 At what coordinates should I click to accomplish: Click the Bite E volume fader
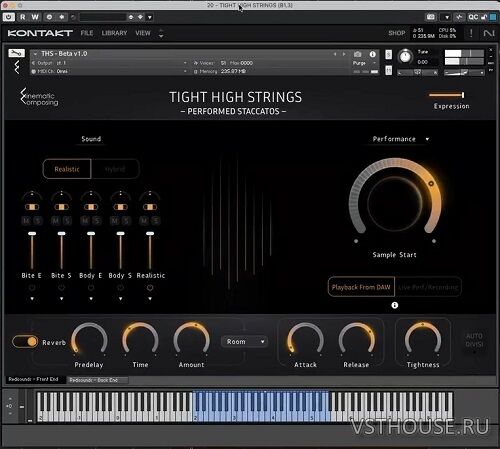tap(32, 251)
